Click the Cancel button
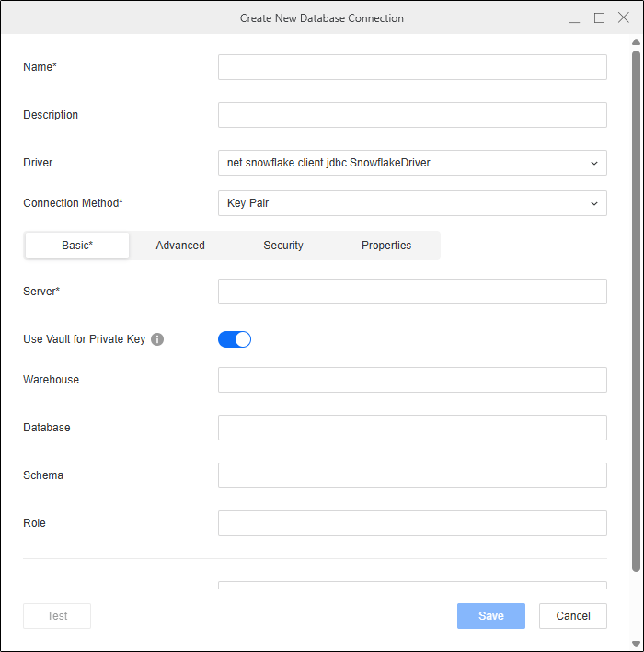The height and width of the screenshot is (652, 644). tap(573, 616)
